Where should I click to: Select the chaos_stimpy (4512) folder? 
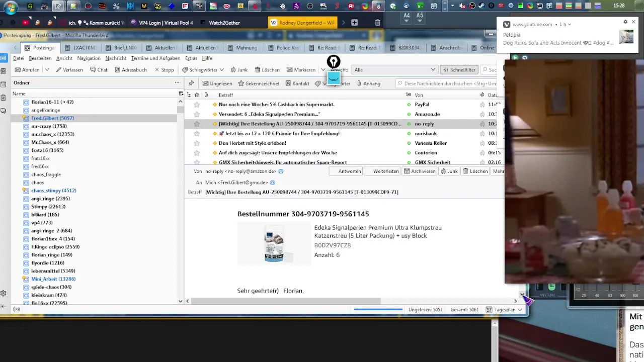53,191
